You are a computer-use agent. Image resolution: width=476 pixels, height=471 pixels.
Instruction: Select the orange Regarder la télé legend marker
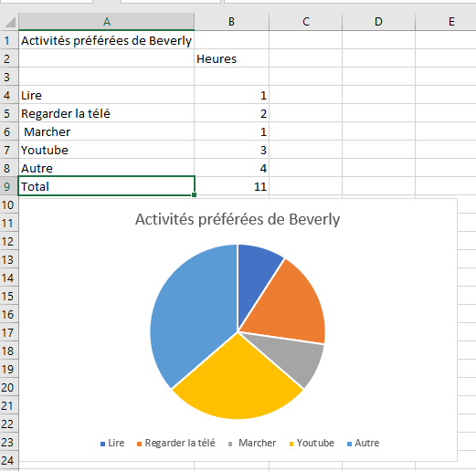140,445
